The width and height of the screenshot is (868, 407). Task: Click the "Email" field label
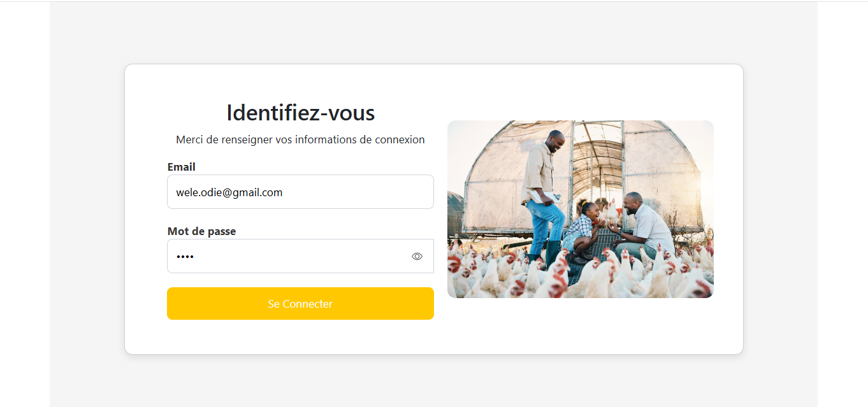point(182,167)
